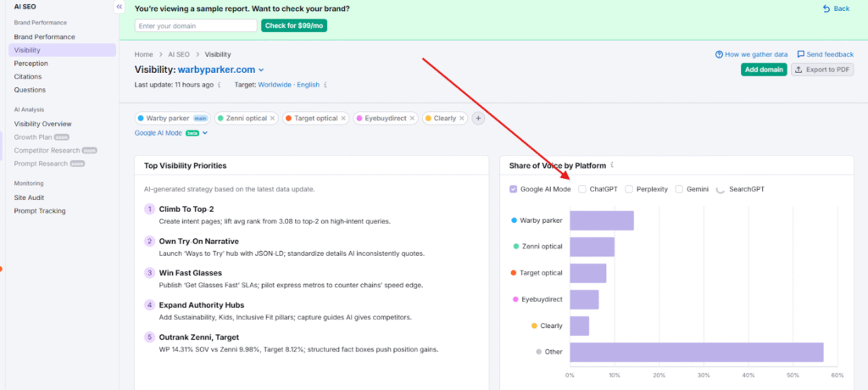The height and width of the screenshot is (390, 868).
Task: Open the Google AI Mode beta dropdown
Action: tap(171, 133)
